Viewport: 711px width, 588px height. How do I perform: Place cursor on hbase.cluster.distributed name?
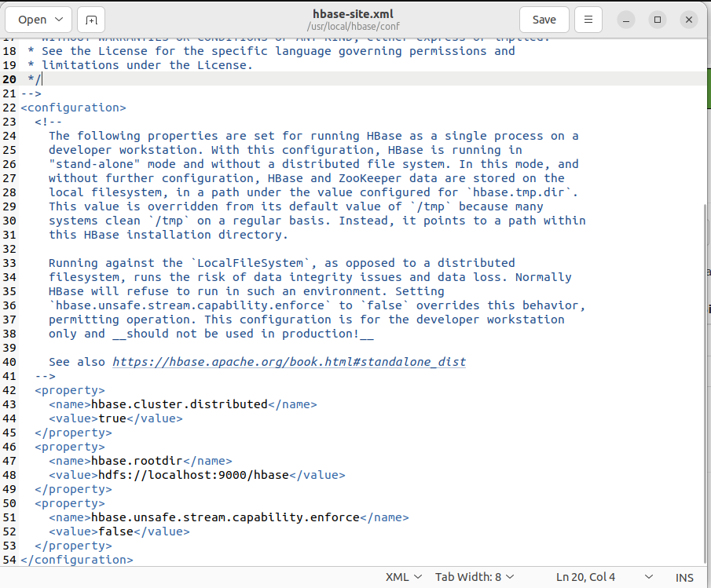point(180,404)
